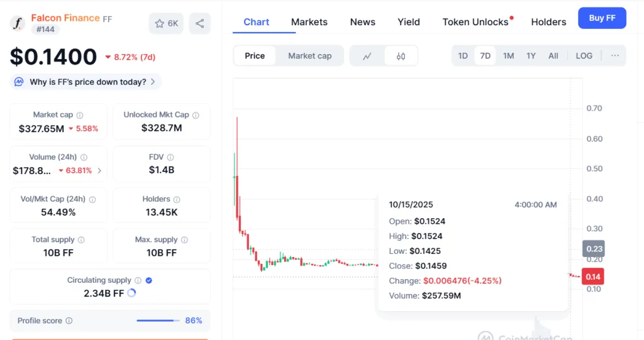
Task: Select the 1D time range
Action: pyautogui.click(x=463, y=56)
